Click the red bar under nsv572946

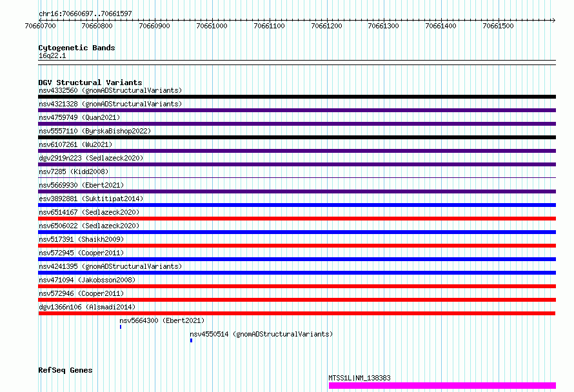[x=297, y=300]
